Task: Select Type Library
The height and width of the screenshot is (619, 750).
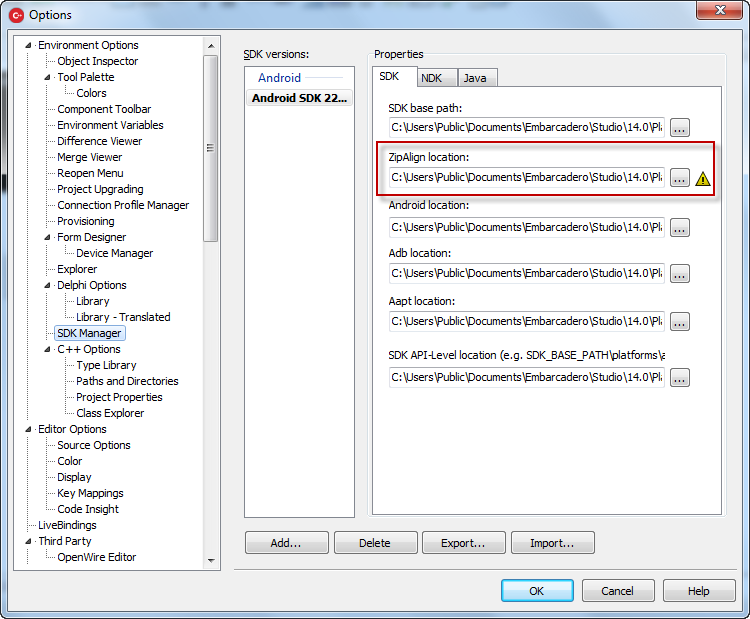Action: pyautogui.click(x=106, y=365)
